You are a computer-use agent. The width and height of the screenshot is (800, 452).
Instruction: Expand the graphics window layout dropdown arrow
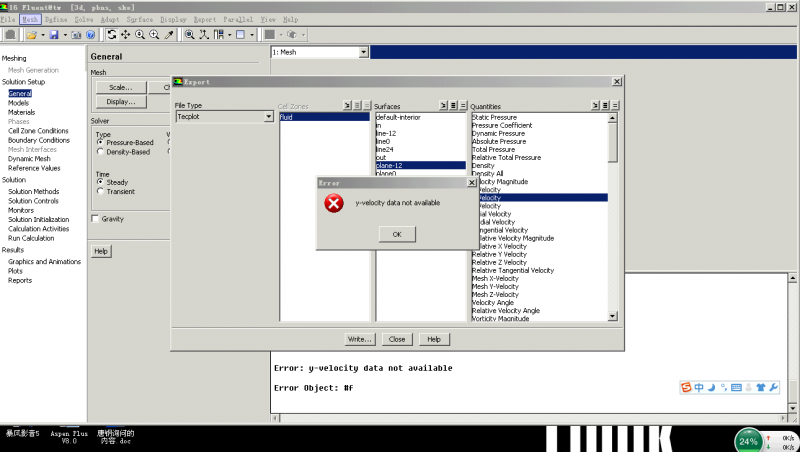pos(252,35)
